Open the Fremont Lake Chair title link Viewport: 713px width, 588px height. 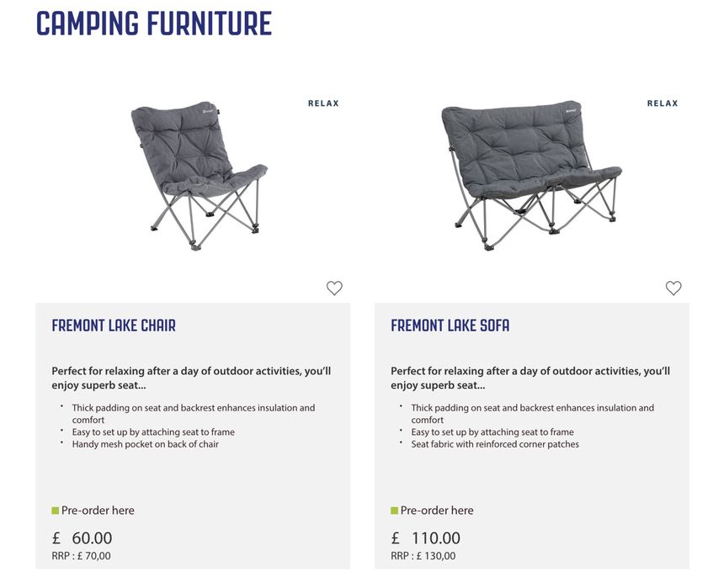tap(114, 326)
